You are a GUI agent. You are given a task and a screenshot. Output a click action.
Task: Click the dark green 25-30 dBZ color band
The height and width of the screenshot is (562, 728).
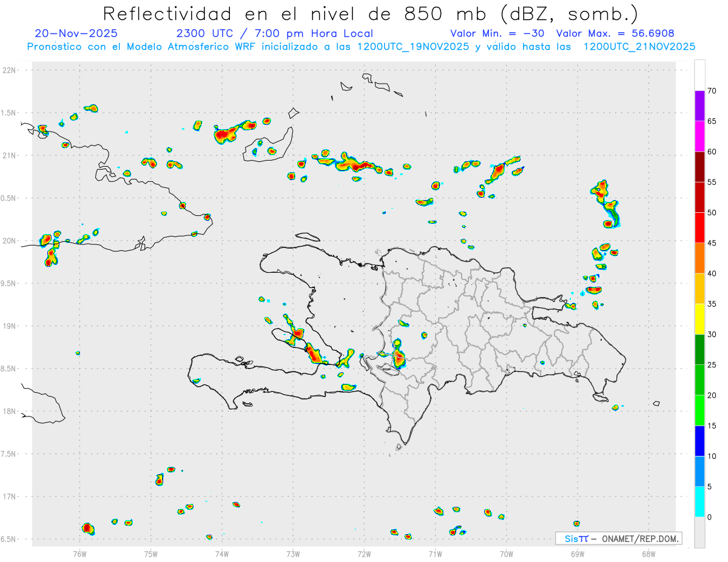coord(699,350)
